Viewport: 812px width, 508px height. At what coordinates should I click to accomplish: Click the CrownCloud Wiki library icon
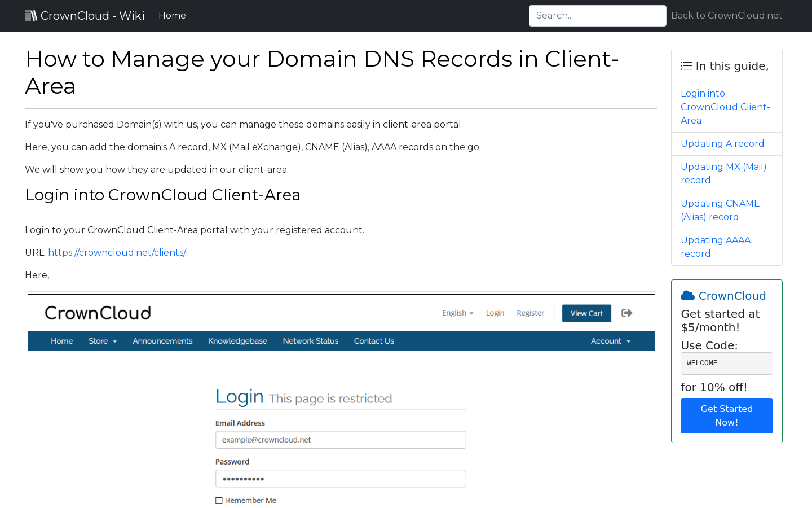tap(31, 15)
